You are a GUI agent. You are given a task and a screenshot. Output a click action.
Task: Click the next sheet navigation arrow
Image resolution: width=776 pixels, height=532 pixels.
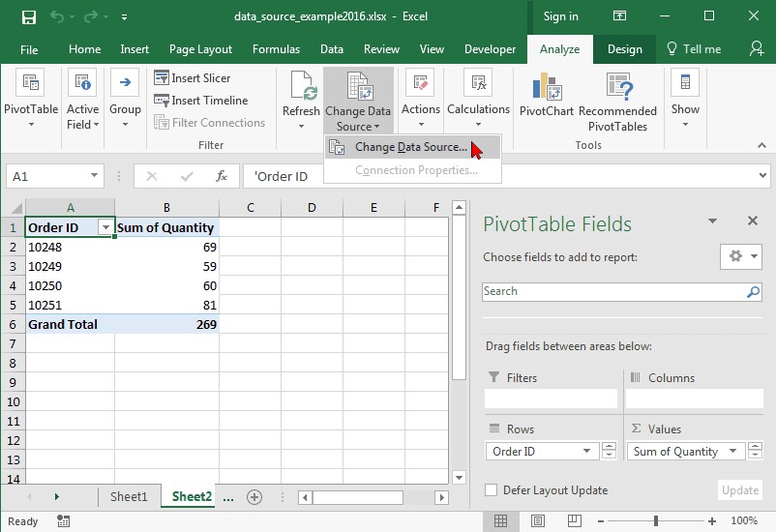56,496
